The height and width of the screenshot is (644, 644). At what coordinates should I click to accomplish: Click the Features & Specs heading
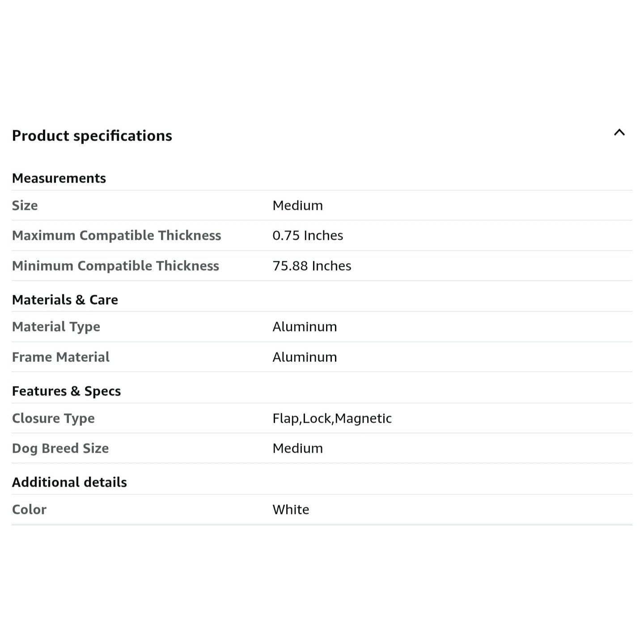[66, 391]
